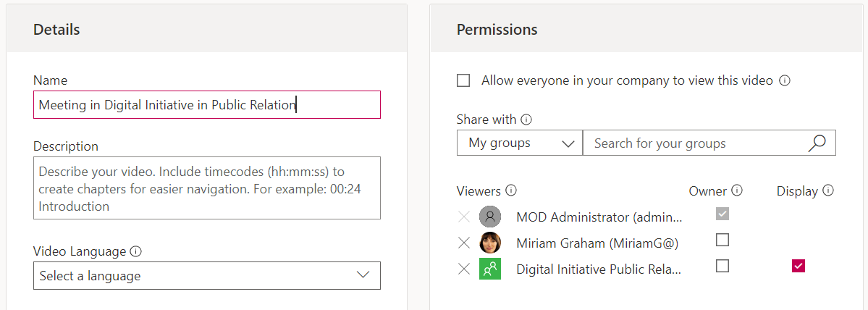Click info icon beside Share with label
This screenshot has height=310, width=868.
pyautogui.click(x=526, y=120)
